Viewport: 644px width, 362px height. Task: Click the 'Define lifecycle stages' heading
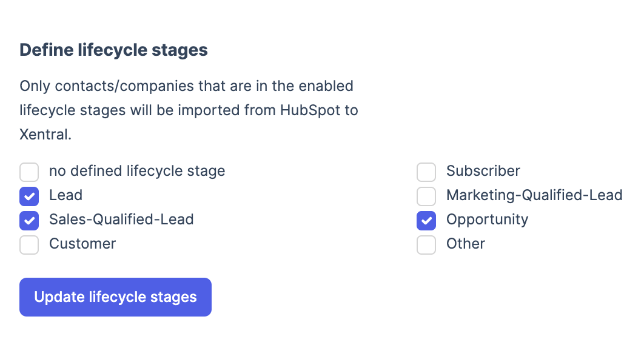[113, 50]
